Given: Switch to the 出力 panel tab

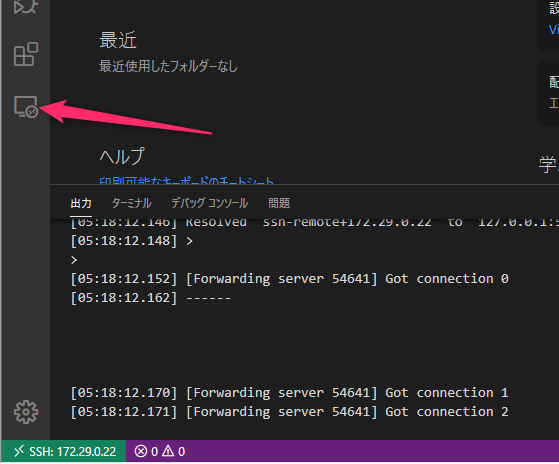Looking at the screenshot, I should [81, 203].
